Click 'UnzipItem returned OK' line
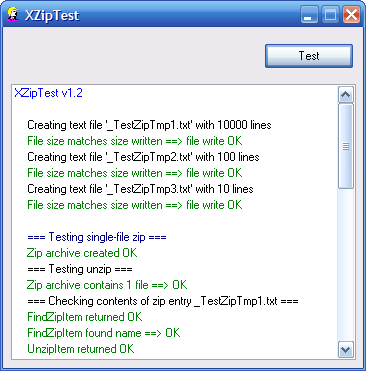The height and width of the screenshot is (371, 366). 81,349
